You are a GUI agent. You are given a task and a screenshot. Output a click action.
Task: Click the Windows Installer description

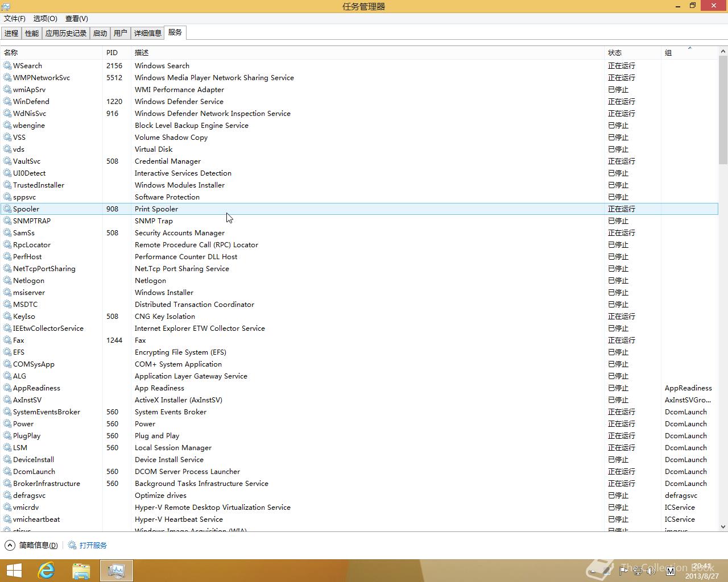pos(164,293)
